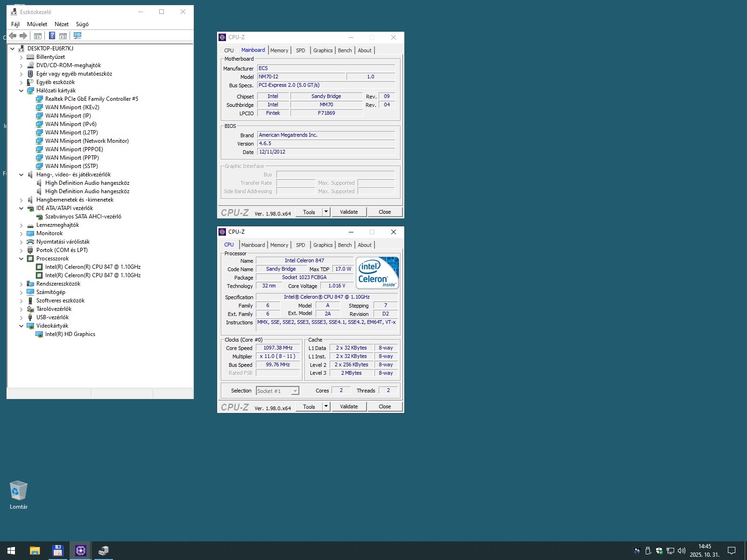Collapse the Videokártyák category
The image size is (747, 560).
click(21, 326)
